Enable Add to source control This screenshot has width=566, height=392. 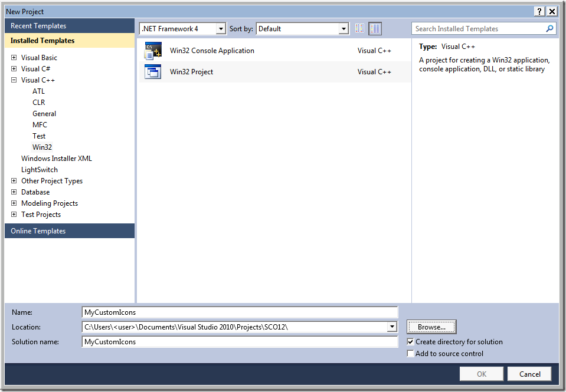click(410, 353)
